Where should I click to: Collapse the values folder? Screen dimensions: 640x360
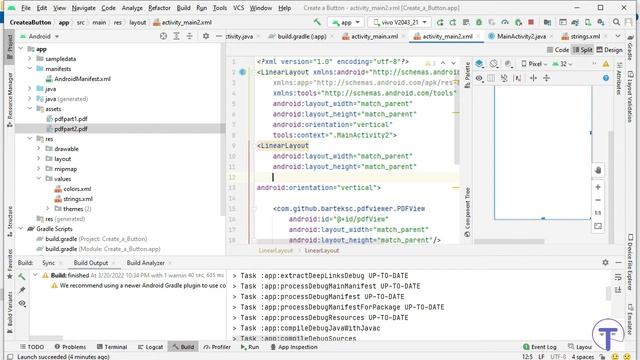(39, 179)
